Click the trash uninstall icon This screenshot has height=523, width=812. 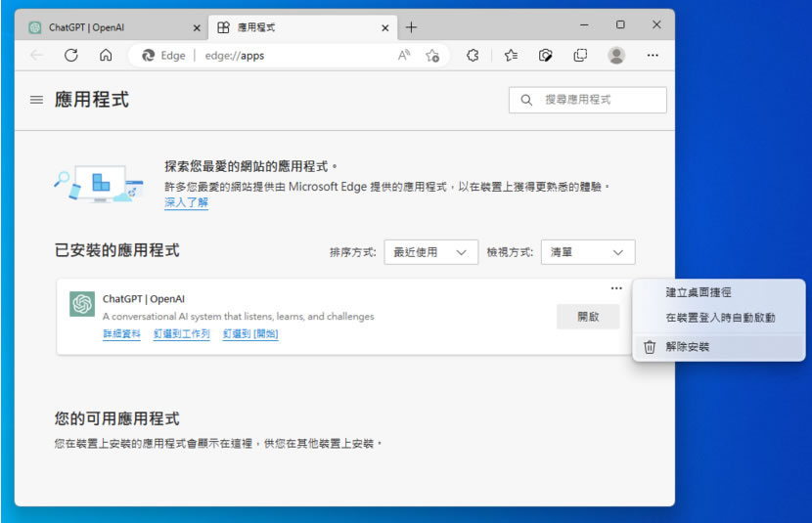(650, 347)
